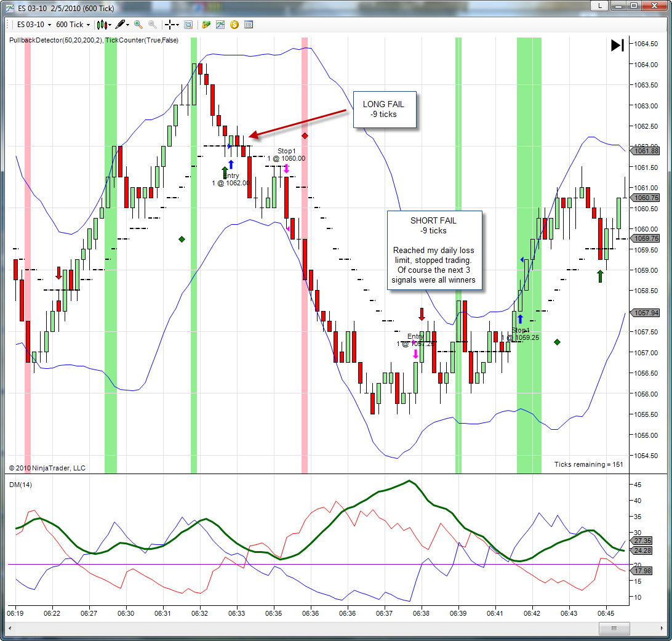Click the 17.98 DM value marker
This screenshot has width=672, height=641.
click(x=642, y=571)
